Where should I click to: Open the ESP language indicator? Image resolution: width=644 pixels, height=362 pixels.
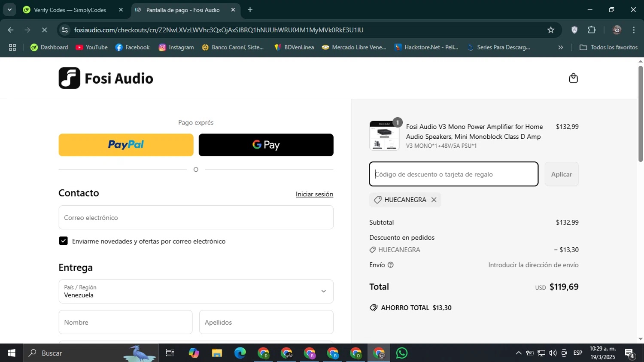pos(578,353)
